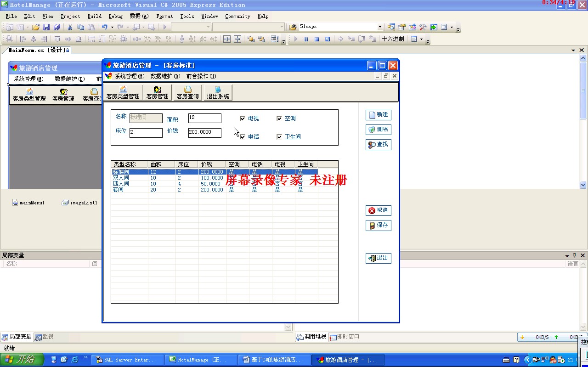This screenshot has width=588, height=367.
Task: Click the Step Over debug icon
Action: [362, 39]
